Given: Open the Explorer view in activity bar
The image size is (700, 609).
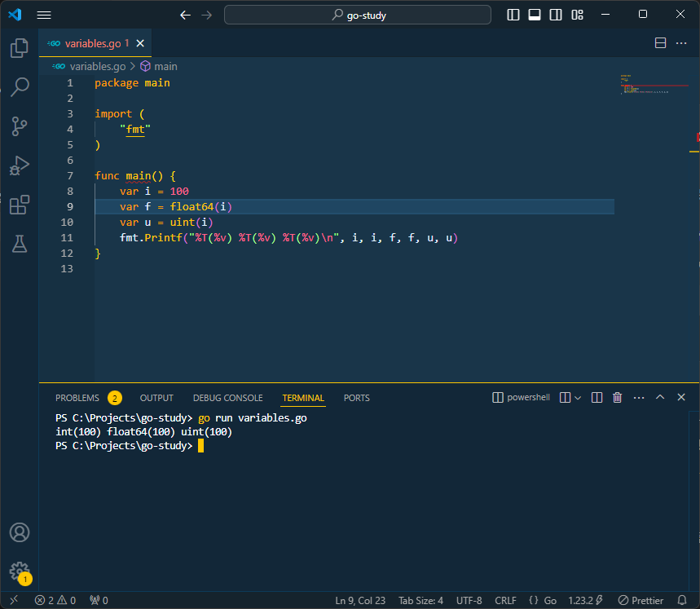Looking at the screenshot, I should [20, 48].
